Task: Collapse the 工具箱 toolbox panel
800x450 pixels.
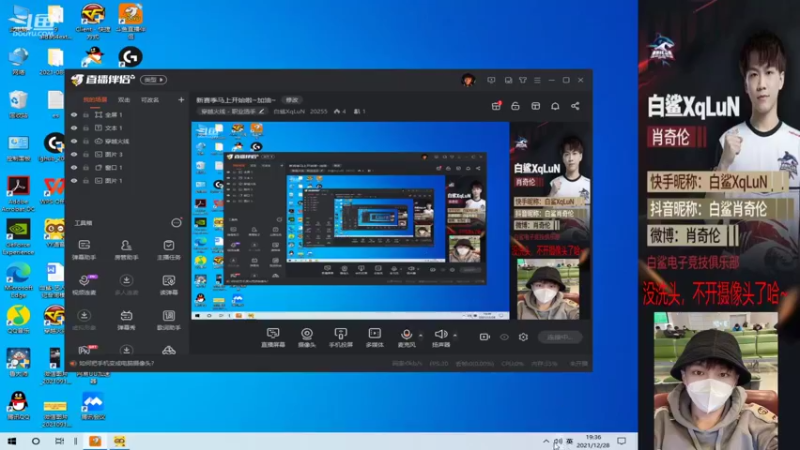Action: (176, 223)
